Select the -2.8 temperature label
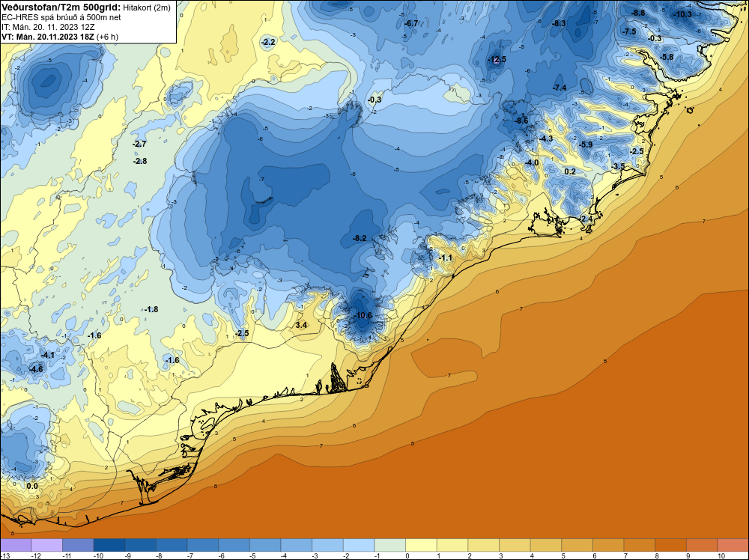 [140, 162]
